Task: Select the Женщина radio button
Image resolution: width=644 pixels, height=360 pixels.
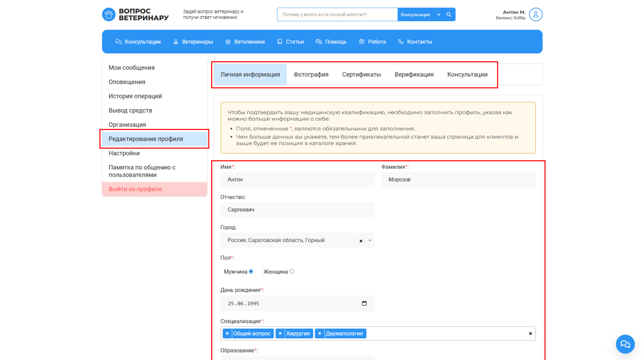Action: click(292, 272)
